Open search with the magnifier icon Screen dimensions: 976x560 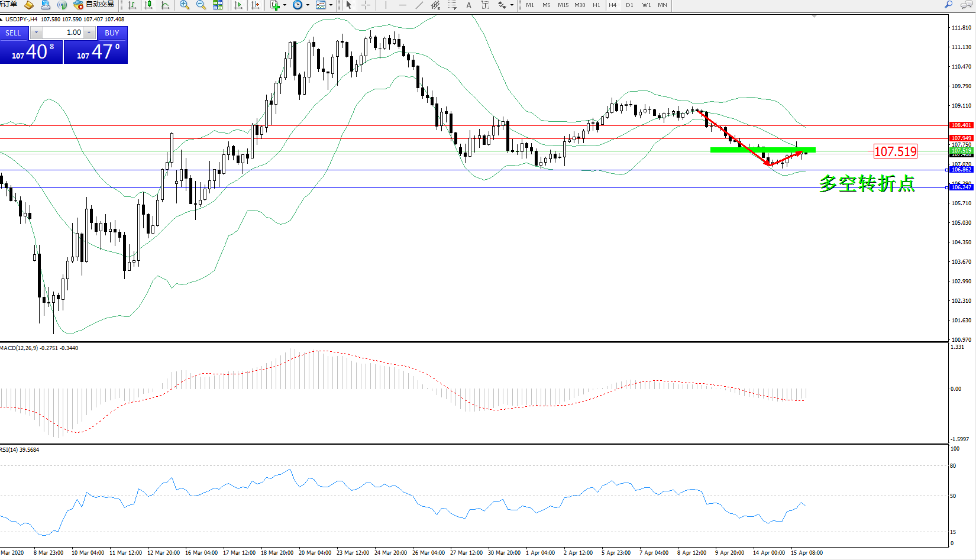[949, 5]
